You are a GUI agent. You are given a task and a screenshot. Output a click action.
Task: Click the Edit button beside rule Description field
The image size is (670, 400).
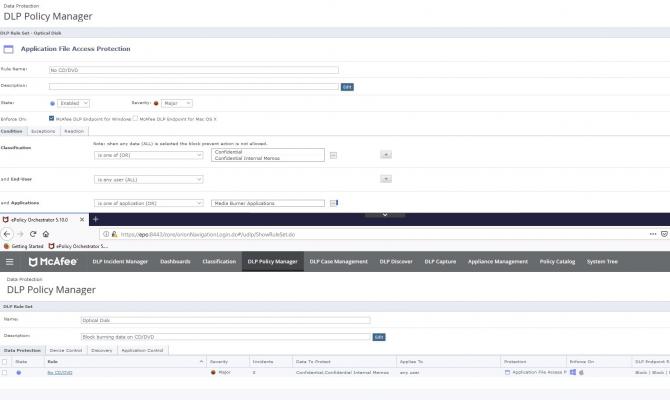point(347,87)
